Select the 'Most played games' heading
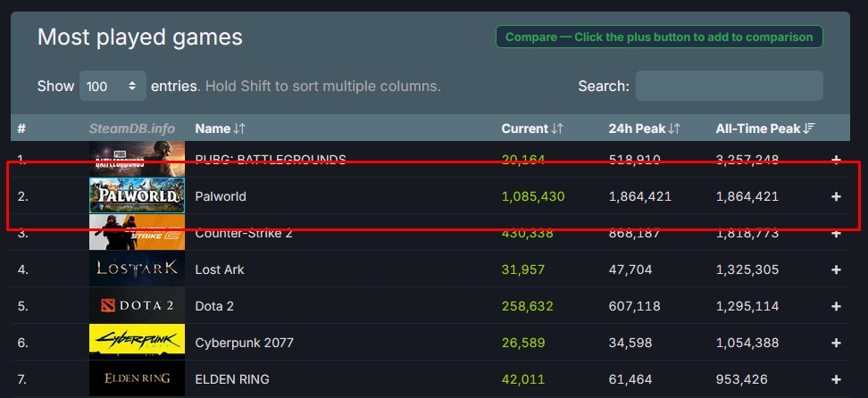Viewport: 868px width, 398px height. (140, 37)
